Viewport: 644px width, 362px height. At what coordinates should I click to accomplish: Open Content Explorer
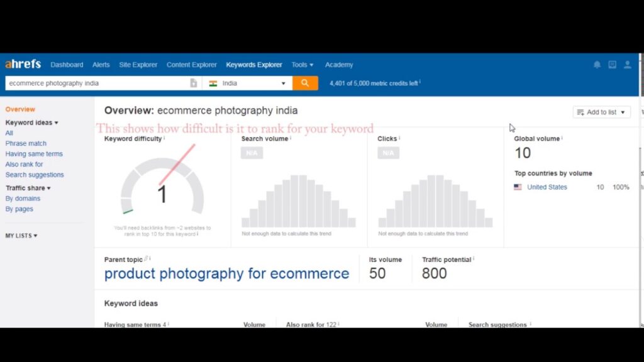click(x=191, y=65)
